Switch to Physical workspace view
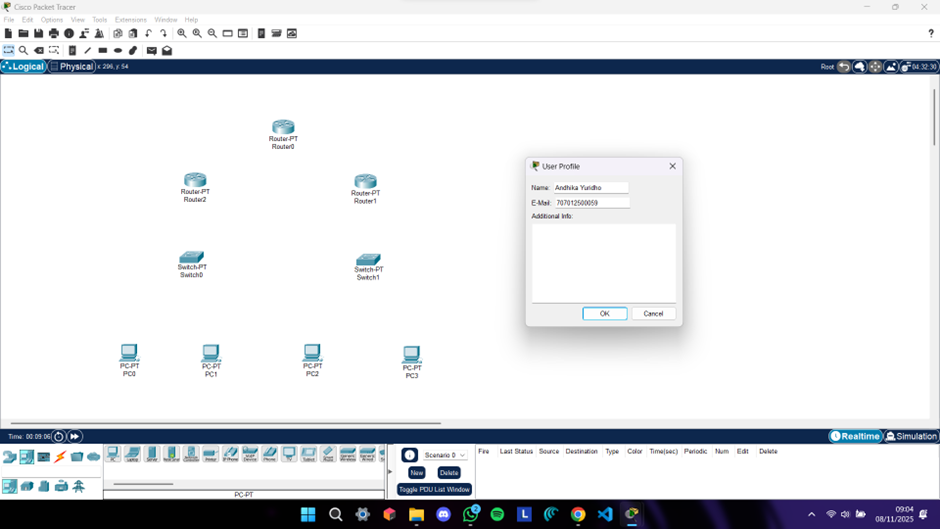The width and height of the screenshot is (940, 529). click(x=71, y=67)
